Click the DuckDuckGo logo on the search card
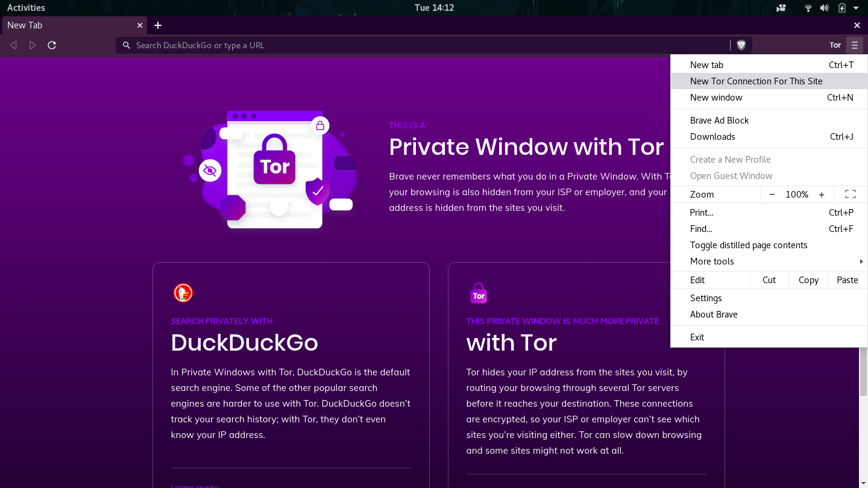868x488 pixels. click(x=183, y=293)
